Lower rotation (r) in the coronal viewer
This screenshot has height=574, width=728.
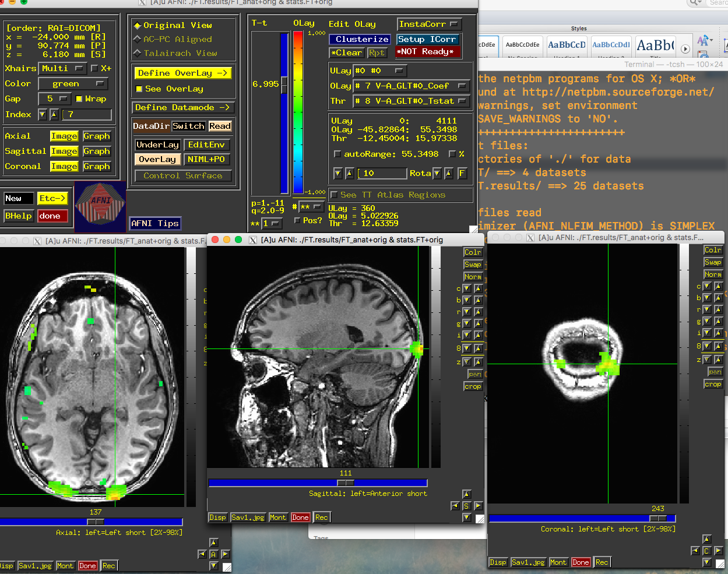[707, 309]
